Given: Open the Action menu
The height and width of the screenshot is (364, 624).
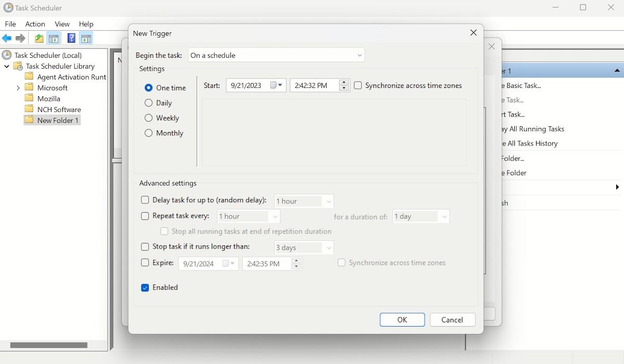Looking at the screenshot, I should pos(35,24).
